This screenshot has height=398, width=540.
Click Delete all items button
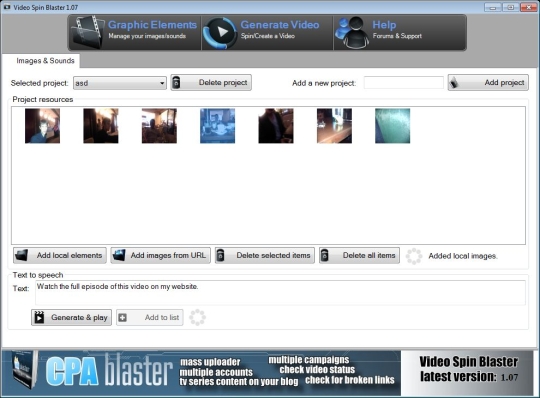coord(359,255)
